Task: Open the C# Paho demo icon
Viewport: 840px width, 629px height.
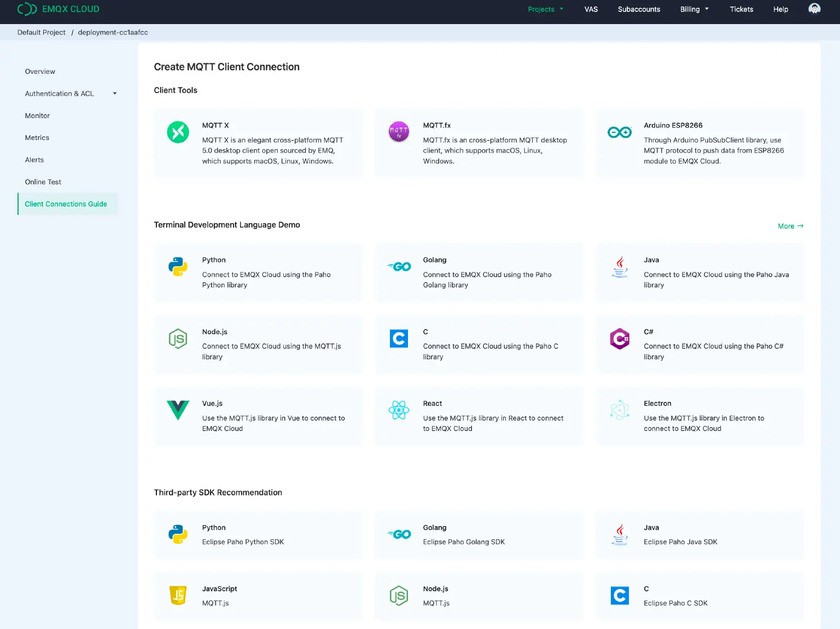Action: point(620,339)
